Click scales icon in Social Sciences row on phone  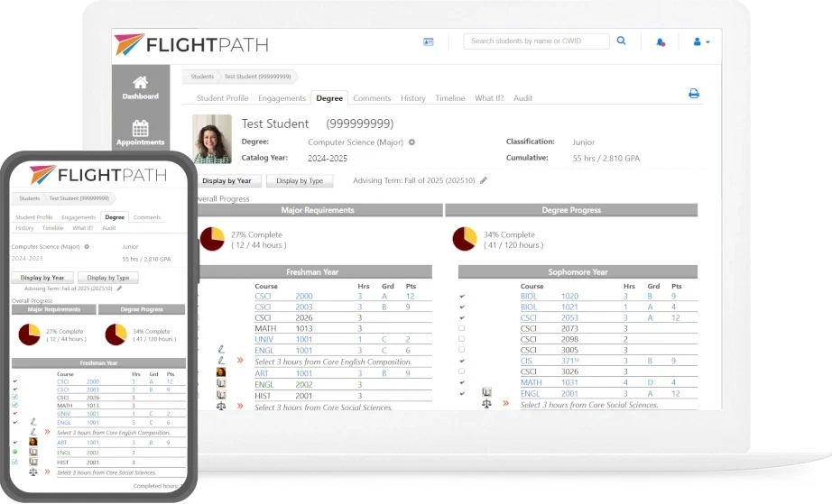(x=32, y=472)
